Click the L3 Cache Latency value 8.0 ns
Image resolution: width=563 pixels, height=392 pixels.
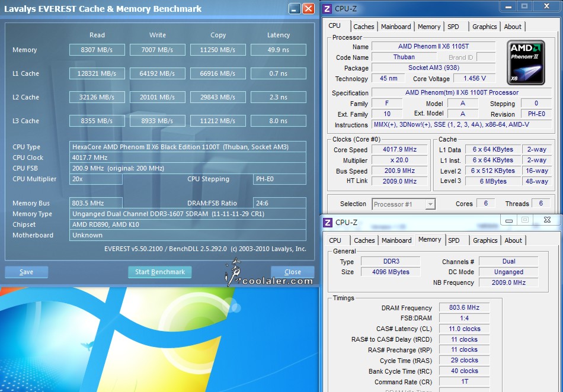(x=279, y=121)
